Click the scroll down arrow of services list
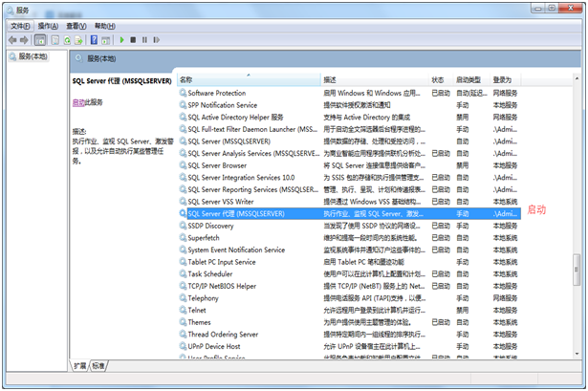This screenshot has height=391, width=588. click(577, 354)
